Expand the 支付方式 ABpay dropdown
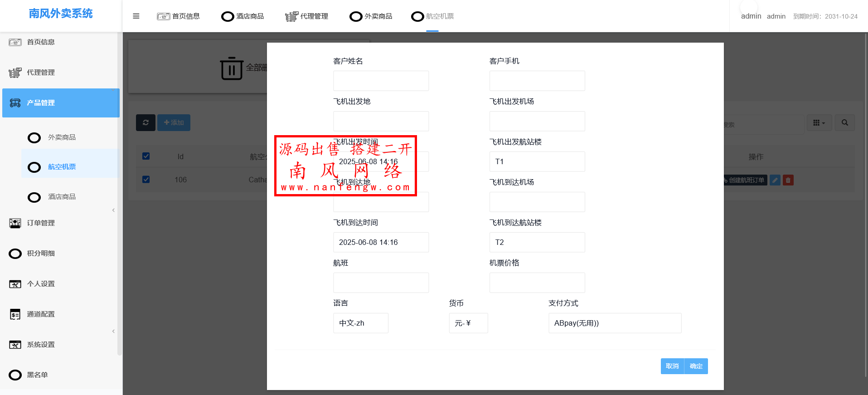Viewport: 868px width, 395px height. pos(614,323)
